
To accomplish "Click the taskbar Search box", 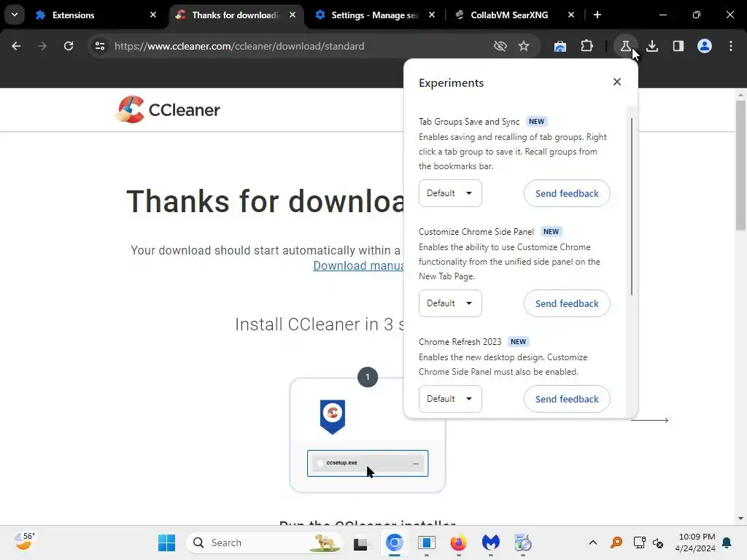I will pyautogui.click(x=265, y=542).
